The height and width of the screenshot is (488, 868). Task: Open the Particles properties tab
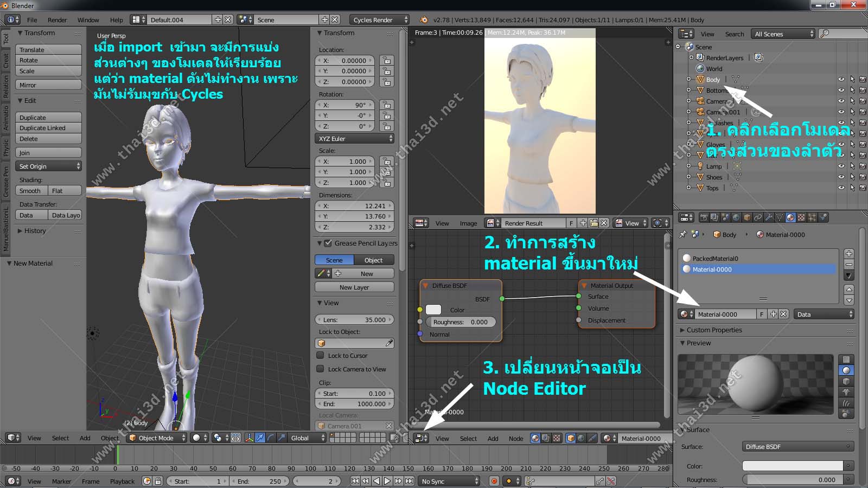[x=812, y=217]
